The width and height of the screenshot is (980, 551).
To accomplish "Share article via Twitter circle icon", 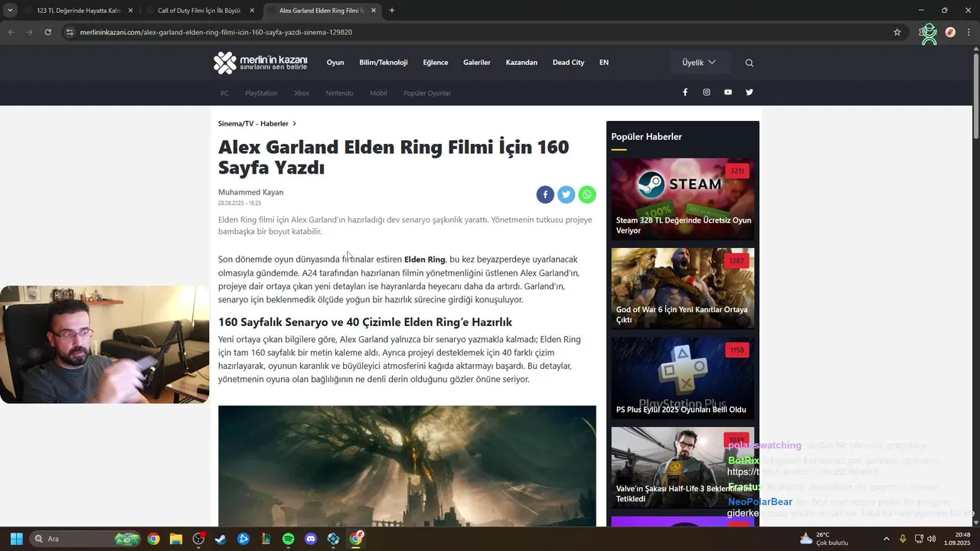I will tap(566, 194).
